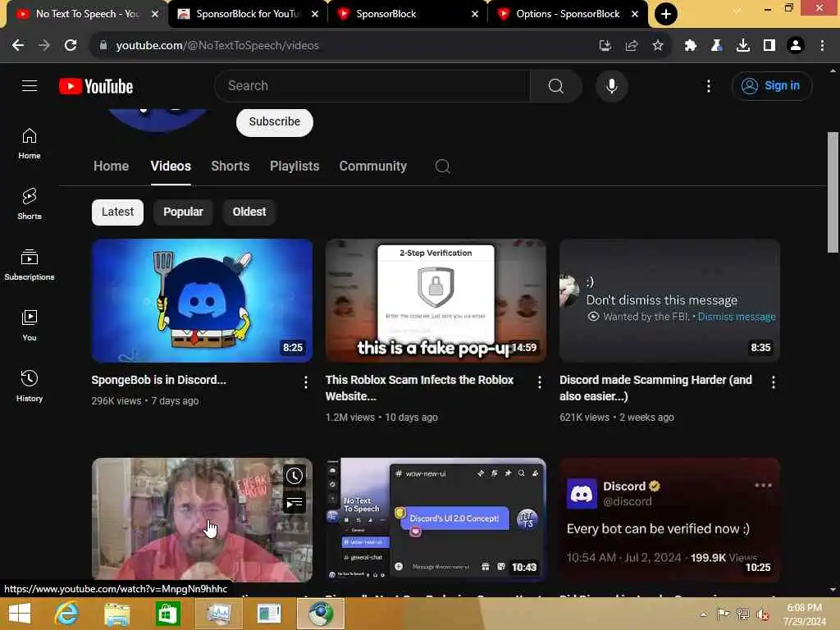Switch to the SponsorBlock browser tab
Screen dimensions: 840x630
tap(408, 14)
